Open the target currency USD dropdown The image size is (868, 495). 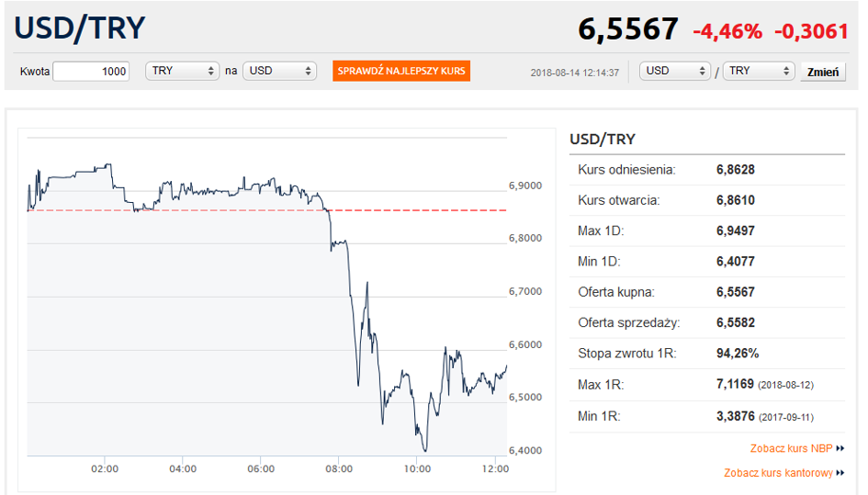(x=279, y=71)
